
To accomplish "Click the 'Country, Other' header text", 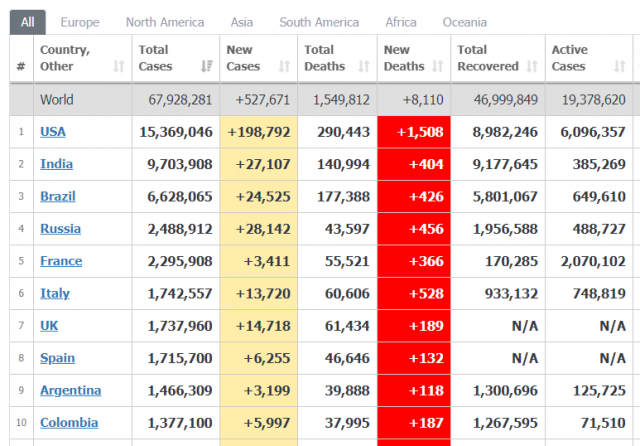I will pos(65,58).
